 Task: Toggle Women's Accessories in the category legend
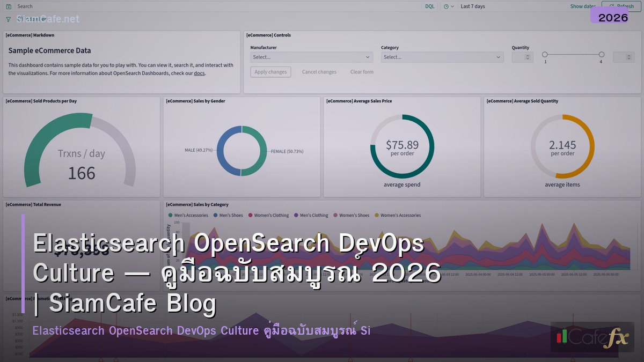click(398, 215)
